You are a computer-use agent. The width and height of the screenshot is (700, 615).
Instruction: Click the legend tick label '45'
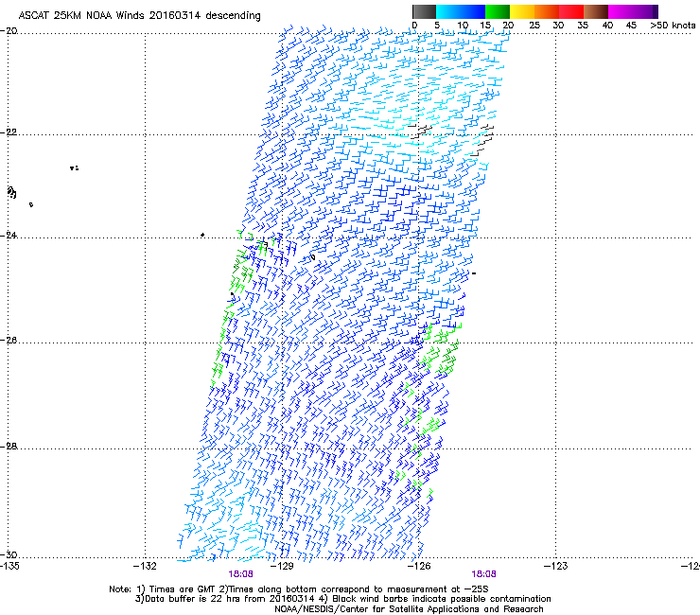coord(631,26)
